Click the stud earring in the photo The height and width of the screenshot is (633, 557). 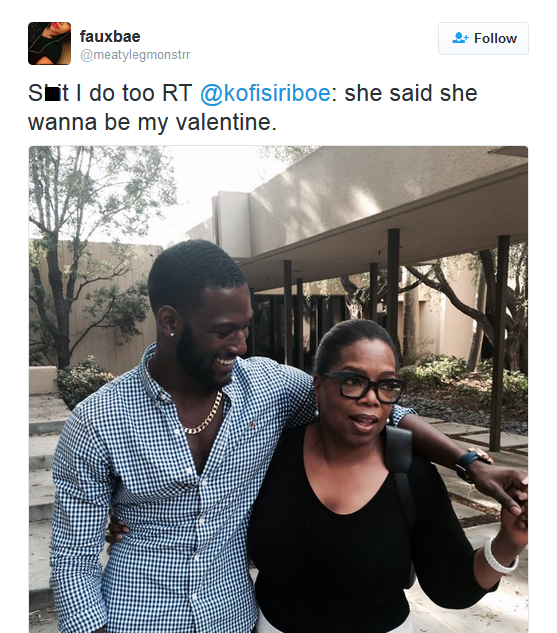click(172, 335)
